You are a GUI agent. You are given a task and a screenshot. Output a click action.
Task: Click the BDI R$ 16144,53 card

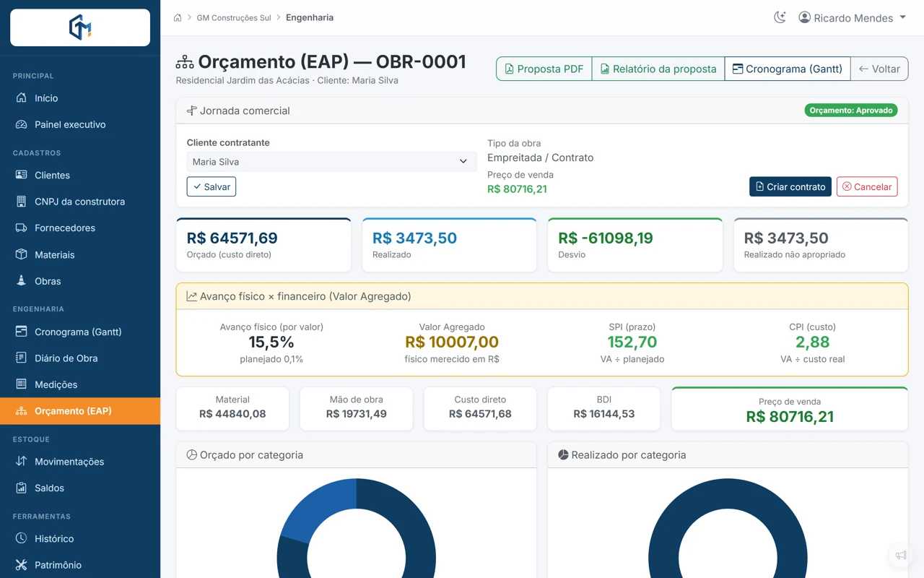point(604,409)
